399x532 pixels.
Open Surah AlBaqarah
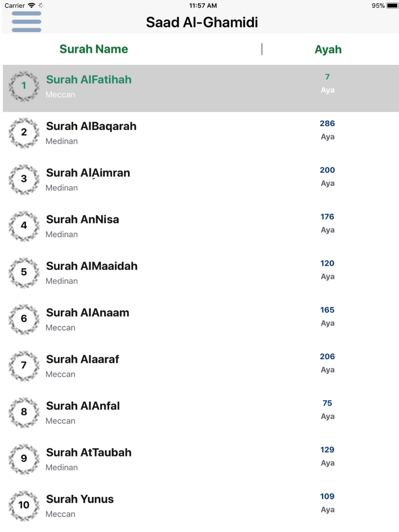click(91, 126)
